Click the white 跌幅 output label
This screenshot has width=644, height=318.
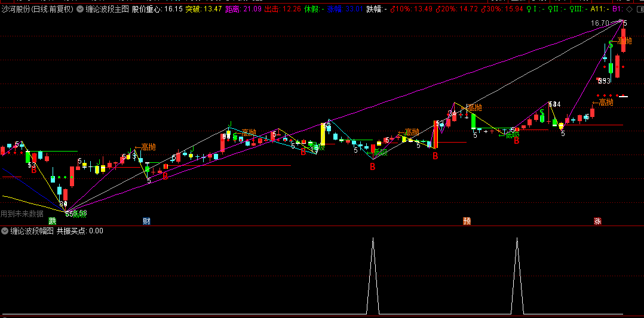point(376,8)
